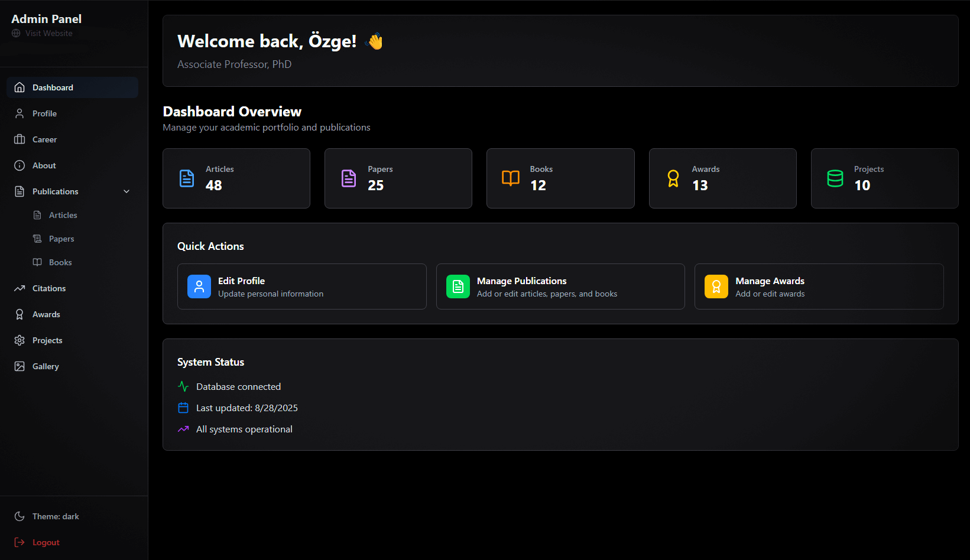
Task: Click the green Manage Publications document icon
Action: point(458,286)
